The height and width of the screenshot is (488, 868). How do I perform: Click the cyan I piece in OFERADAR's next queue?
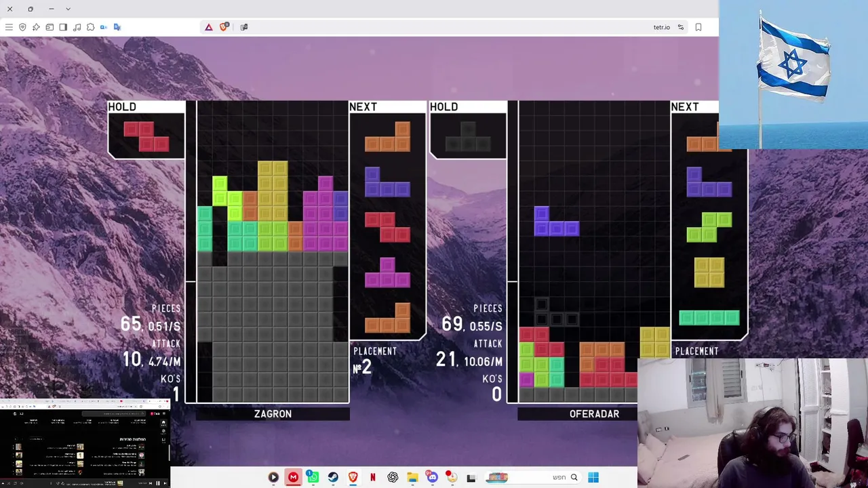pyautogui.click(x=709, y=317)
